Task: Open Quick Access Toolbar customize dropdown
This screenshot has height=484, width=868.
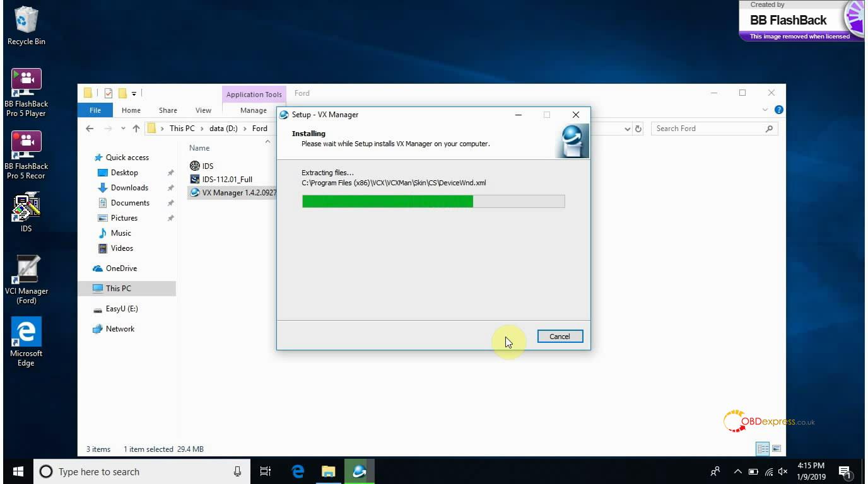Action: (134, 94)
